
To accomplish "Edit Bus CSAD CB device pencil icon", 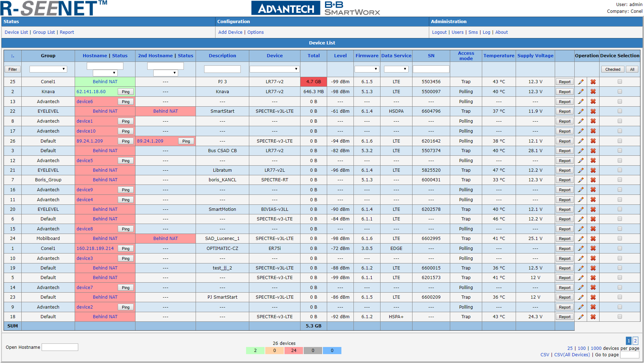I will [x=581, y=151].
